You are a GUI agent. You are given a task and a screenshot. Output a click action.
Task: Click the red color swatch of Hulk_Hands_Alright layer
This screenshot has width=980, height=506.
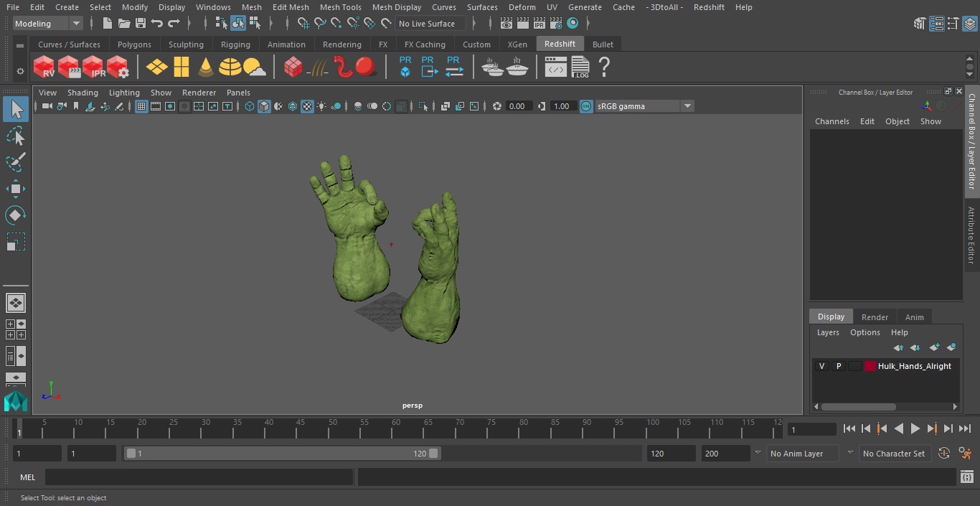[x=870, y=366]
